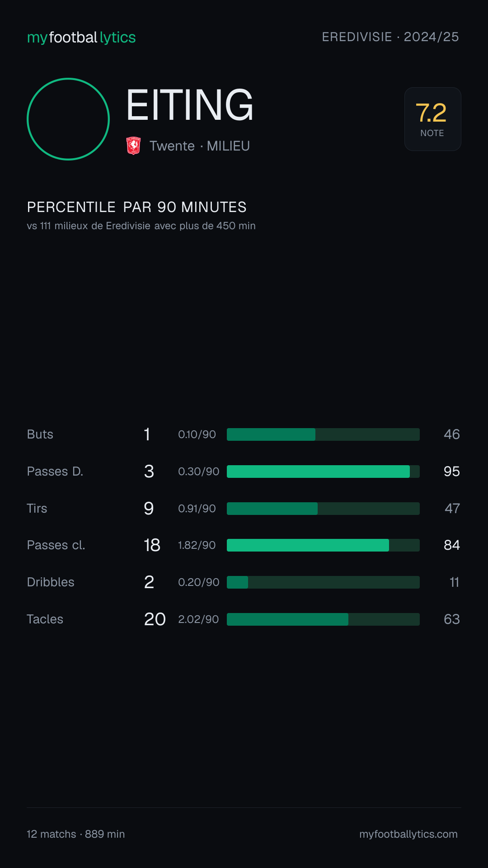Click the 7.2 NOTE rating badge

432,119
